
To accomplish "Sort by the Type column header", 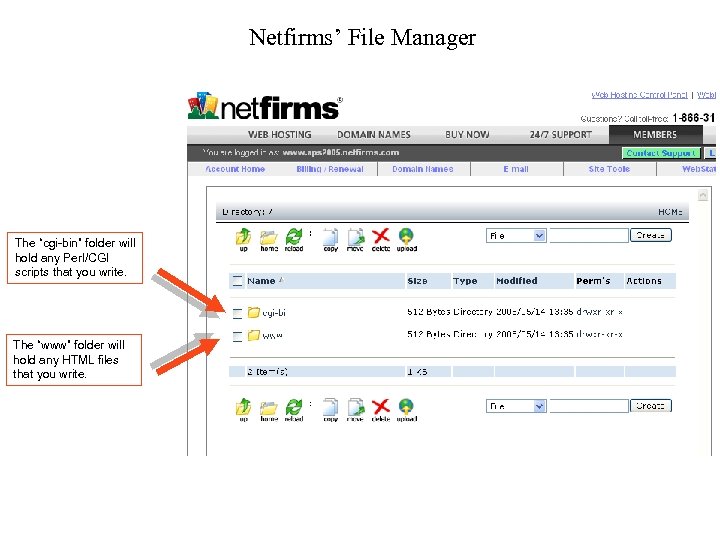I will [x=465, y=281].
